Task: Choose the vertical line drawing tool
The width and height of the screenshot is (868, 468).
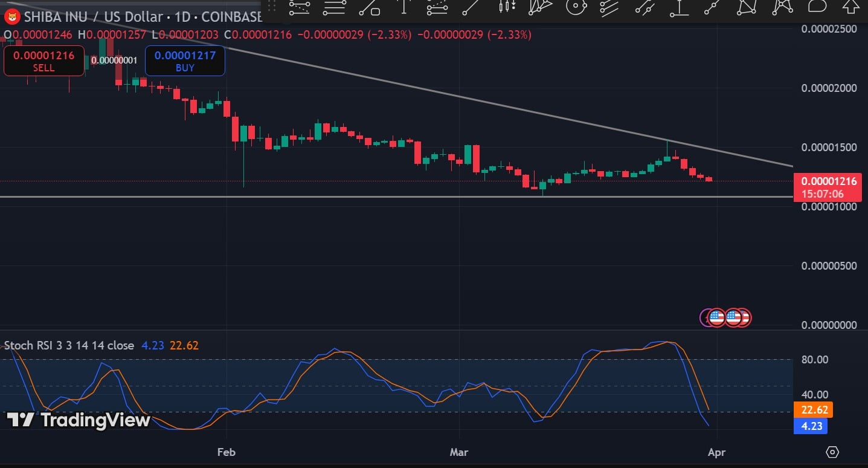Action: [402, 7]
